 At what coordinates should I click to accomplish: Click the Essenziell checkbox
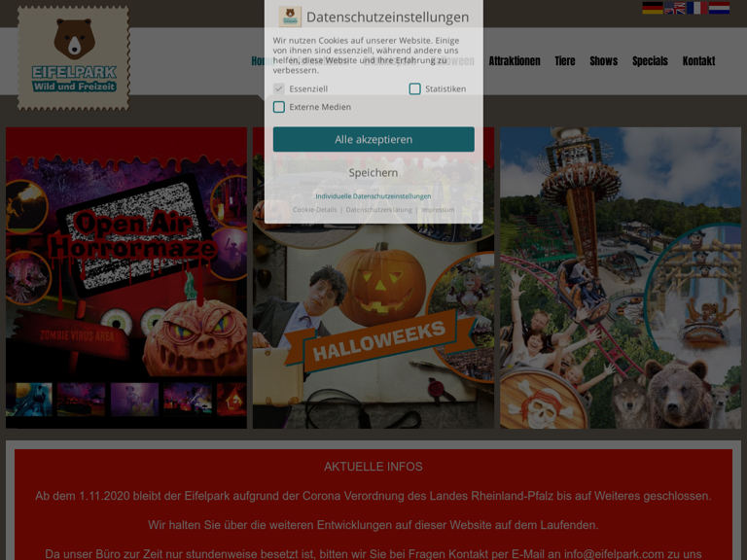click(x=279, y=88)
